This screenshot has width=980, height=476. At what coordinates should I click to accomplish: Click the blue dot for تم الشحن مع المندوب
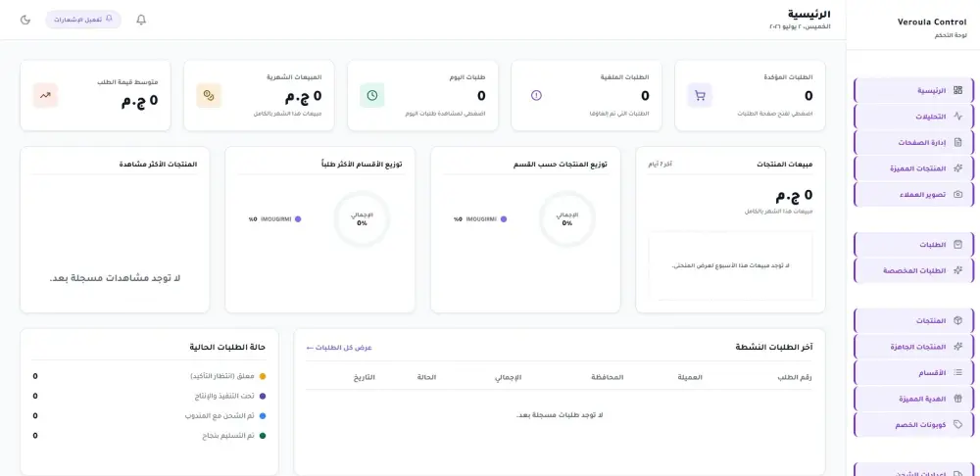point(263,416)
